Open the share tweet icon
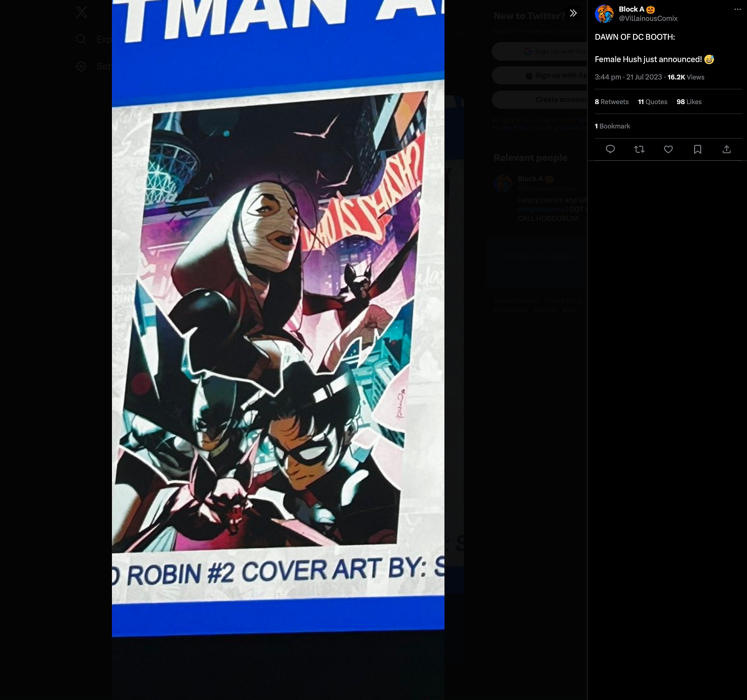Image resolution: width=747 pixels, height=700 pixels. pos(726,150)
